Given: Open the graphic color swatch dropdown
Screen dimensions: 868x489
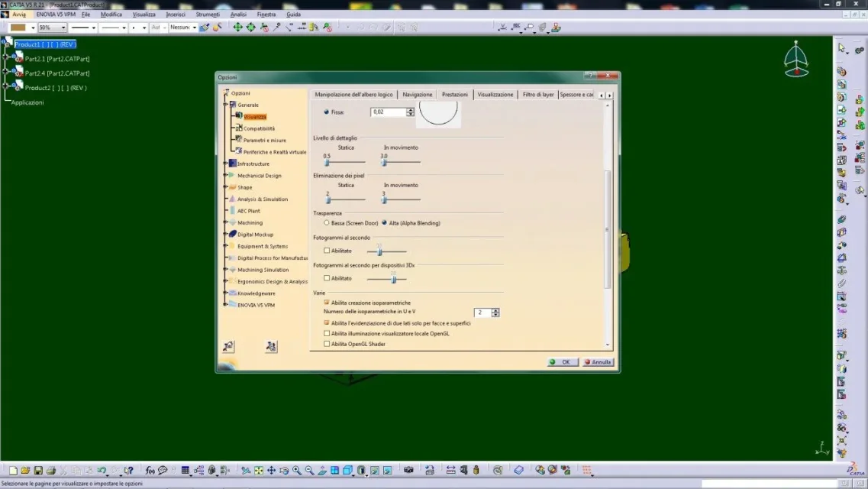Looking at the screenshot, I should click(33, 28).
